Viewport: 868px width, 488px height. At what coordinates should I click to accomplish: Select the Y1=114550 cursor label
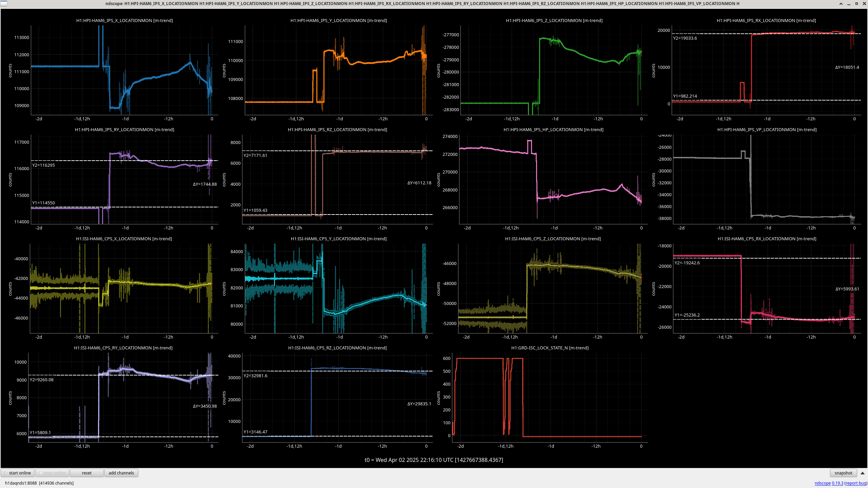43,203
